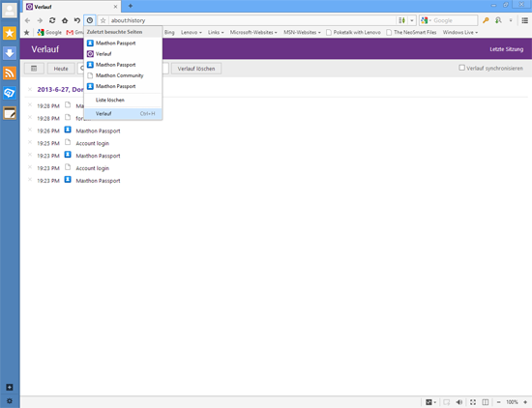Click the Heute button
Screen dimensions: 532x408
61,69
